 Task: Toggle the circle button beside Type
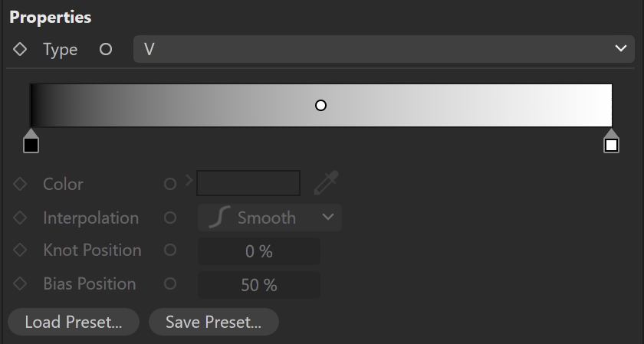click(x=106, y=49)
